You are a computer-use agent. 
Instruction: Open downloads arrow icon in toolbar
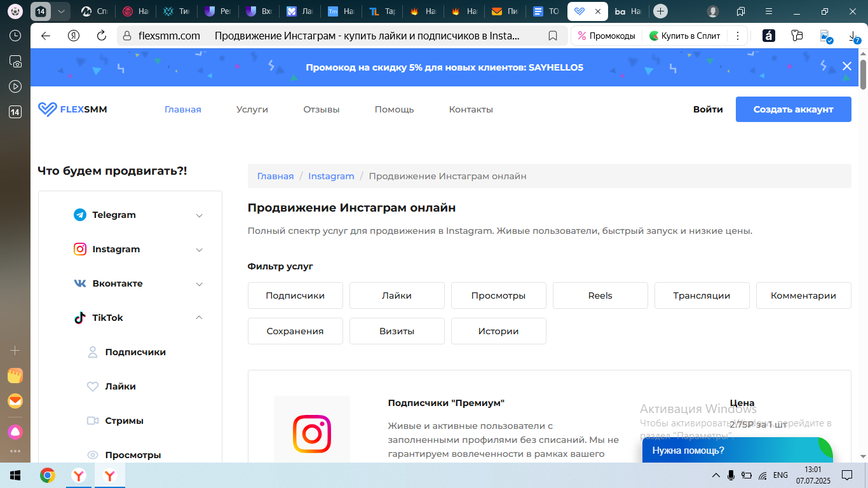pos(853,36)
